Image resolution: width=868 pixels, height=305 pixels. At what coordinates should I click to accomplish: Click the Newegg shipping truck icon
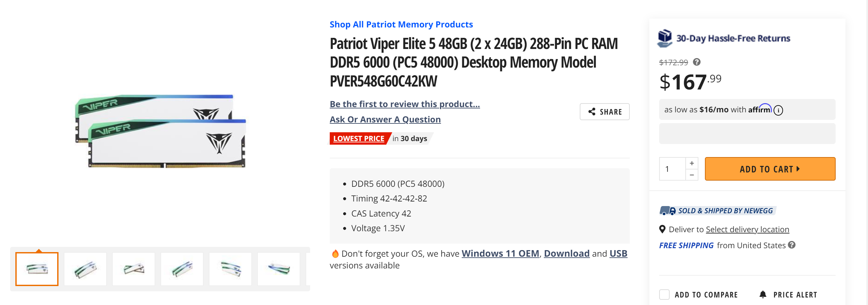(x=667, y=211)
